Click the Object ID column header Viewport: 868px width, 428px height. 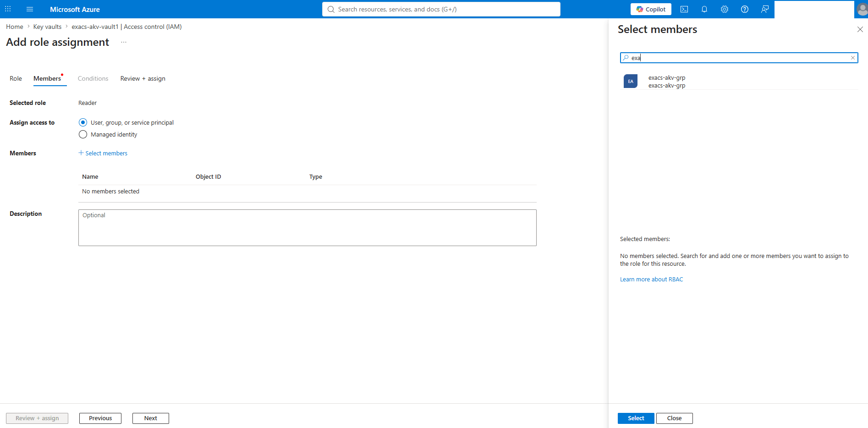[209, 176]
